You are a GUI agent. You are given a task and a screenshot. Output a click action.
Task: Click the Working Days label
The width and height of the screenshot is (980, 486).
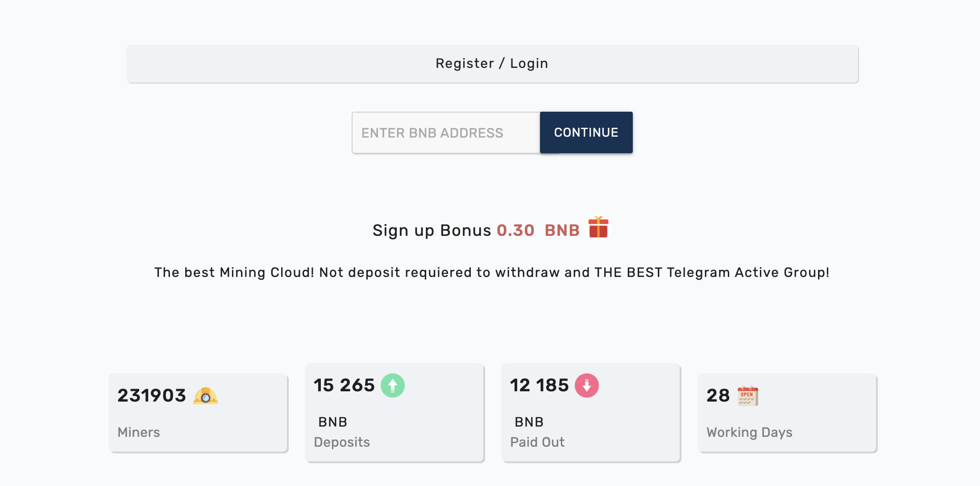click(749, 432)
